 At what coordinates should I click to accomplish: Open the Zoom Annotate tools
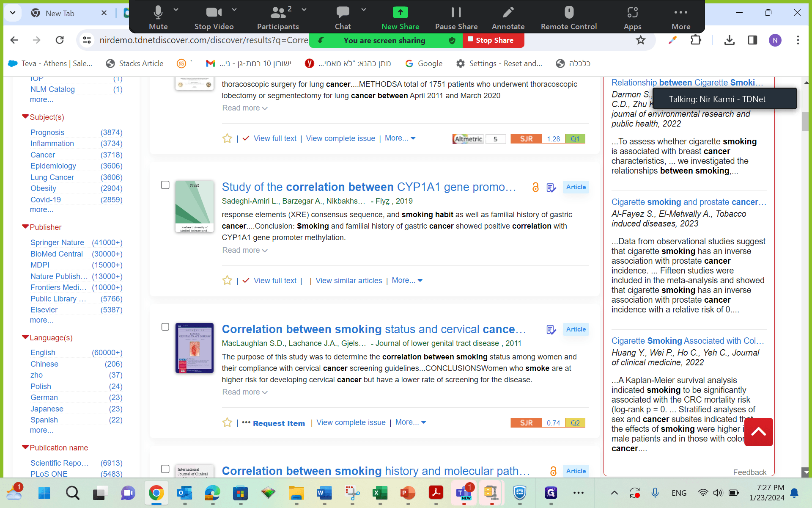point(508,18)
